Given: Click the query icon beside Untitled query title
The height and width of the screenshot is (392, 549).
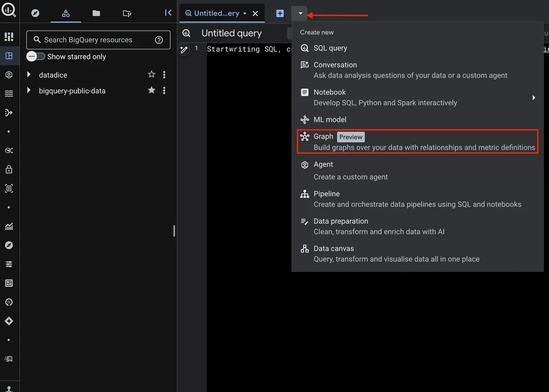Looking at the screenshot, I should [186, 33].
